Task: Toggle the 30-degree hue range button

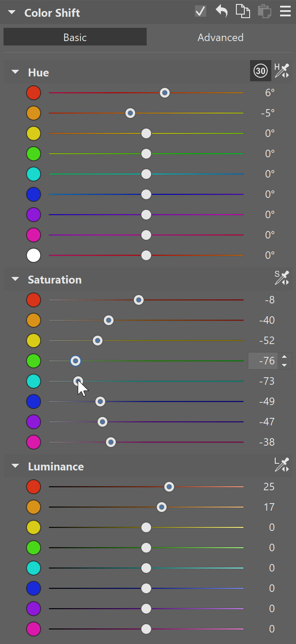Action: 261,71
